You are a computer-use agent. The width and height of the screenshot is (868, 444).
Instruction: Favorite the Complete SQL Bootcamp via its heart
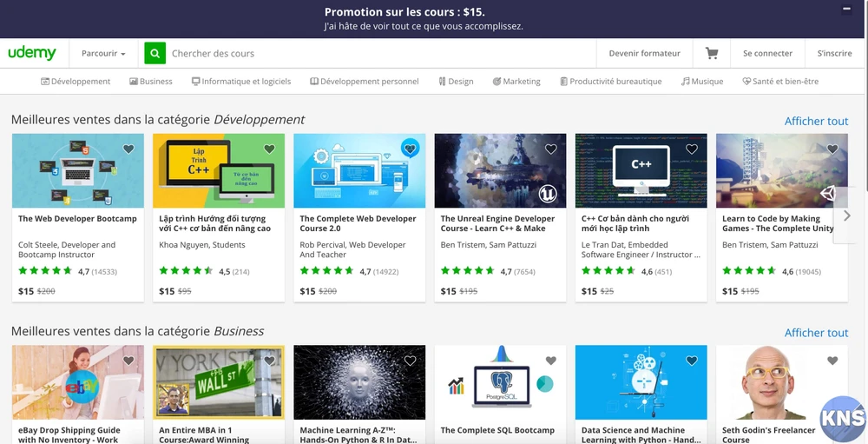tap(550, 361)
